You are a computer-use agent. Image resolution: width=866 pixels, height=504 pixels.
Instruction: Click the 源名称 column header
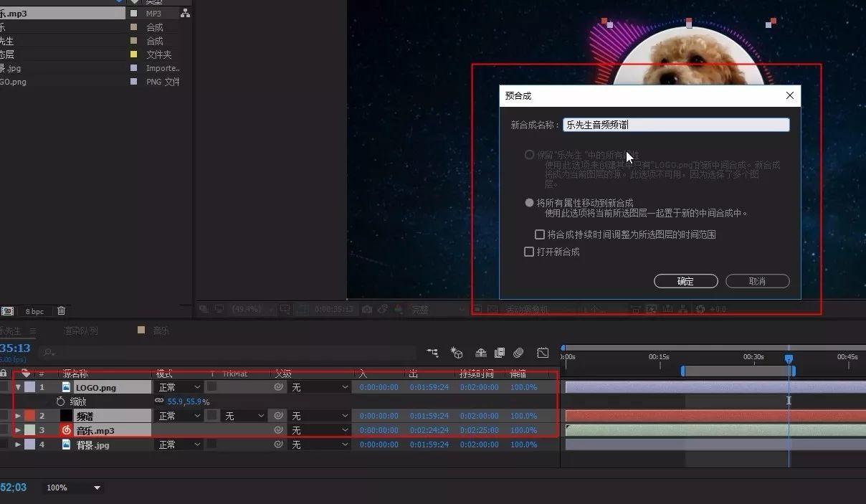[75, 374]
